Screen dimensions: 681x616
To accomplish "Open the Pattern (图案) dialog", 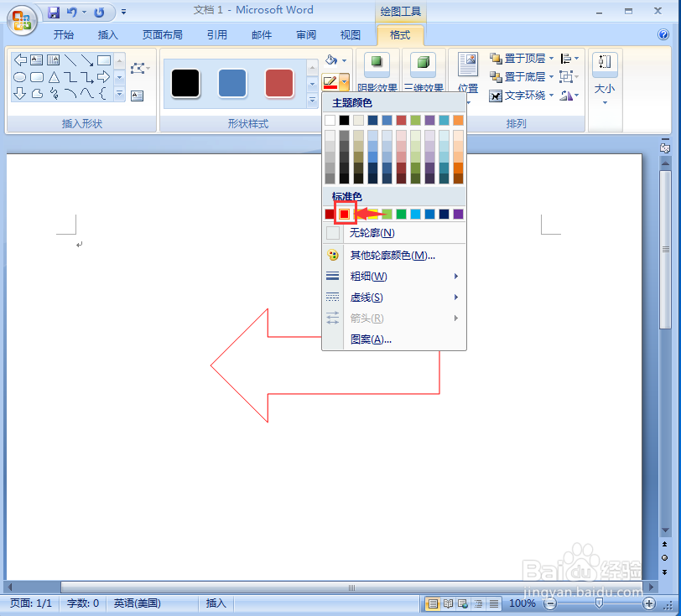I will (x=394, y=339).
